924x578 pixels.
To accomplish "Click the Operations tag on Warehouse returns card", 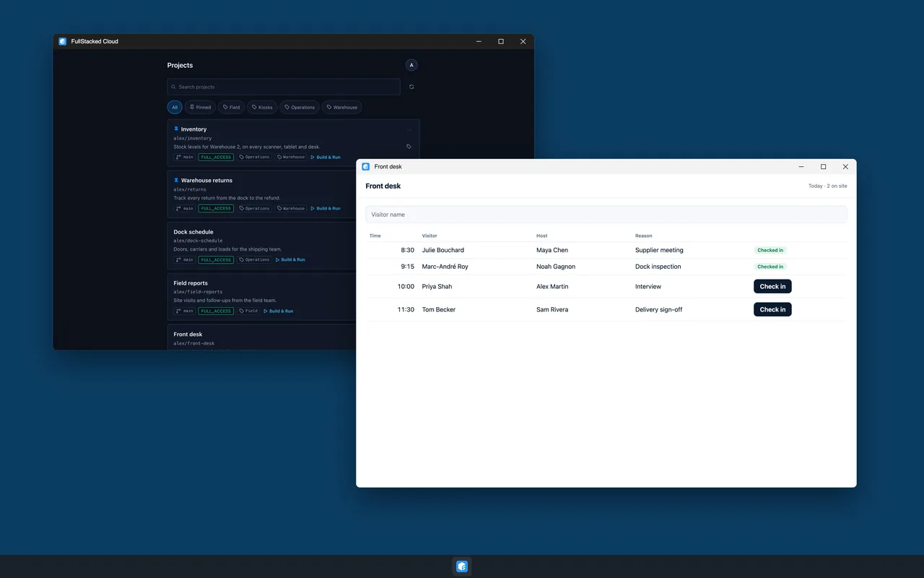I will [254, 208].
